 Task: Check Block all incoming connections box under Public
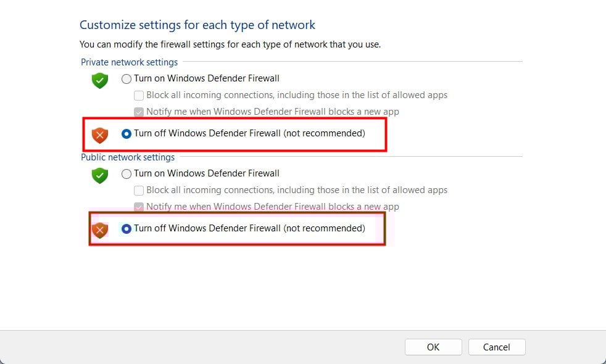pos(139,191)
